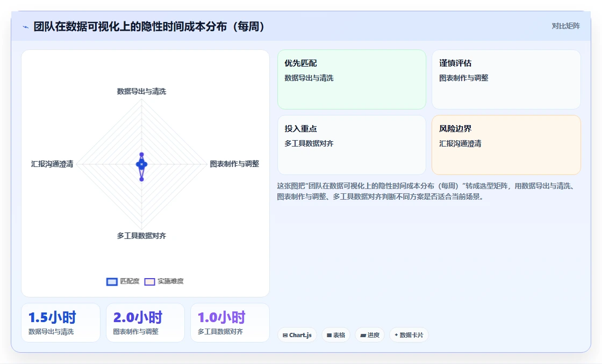Screen dimensions: 602x364
Task: Click the title 团队在数据可视化上的隐性时间成本分布
Action: pyautogui.click(x=149, y=26)
